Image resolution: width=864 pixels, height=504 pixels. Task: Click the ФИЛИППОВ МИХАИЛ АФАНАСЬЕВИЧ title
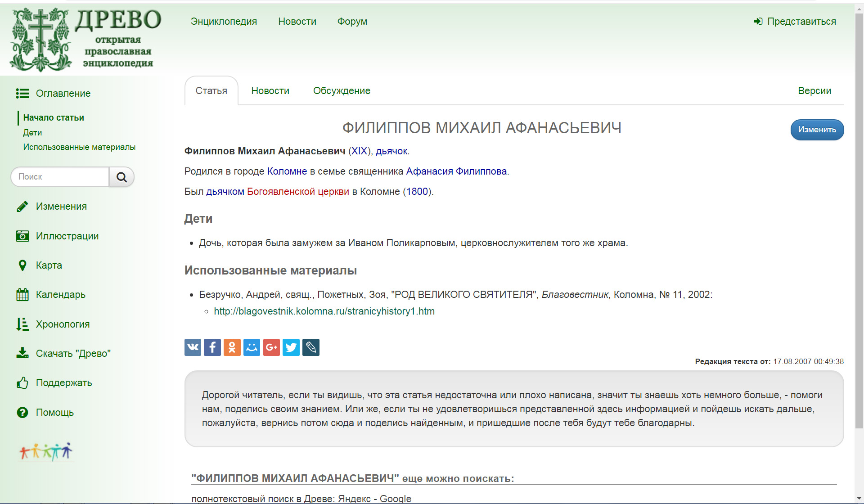(x=481, y=128)
